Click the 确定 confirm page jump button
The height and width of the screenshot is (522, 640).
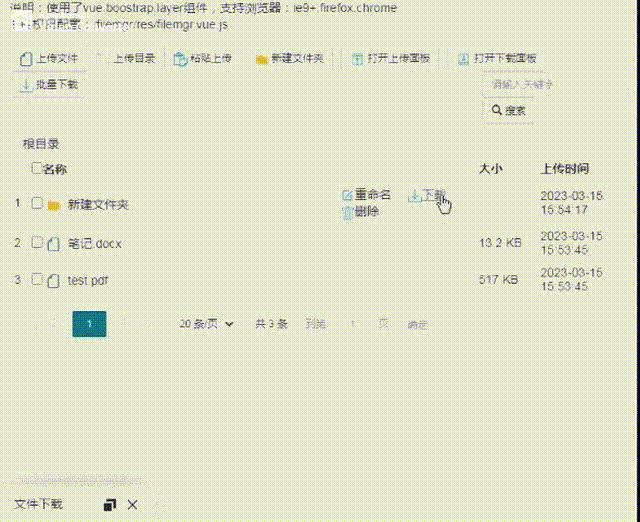pyautogui.click(x=417, y=324)
